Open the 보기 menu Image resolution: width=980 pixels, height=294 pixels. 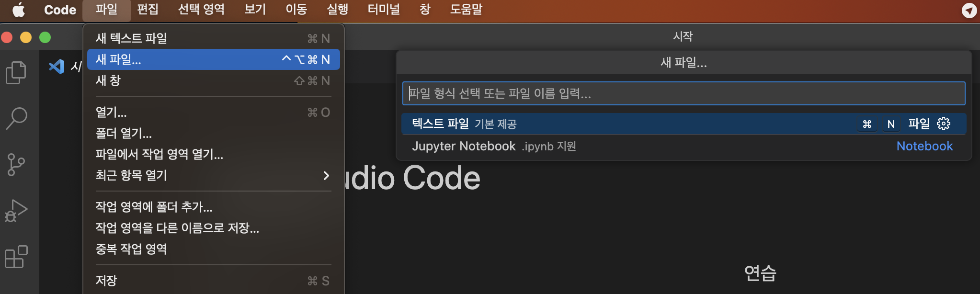pos(255,10)
